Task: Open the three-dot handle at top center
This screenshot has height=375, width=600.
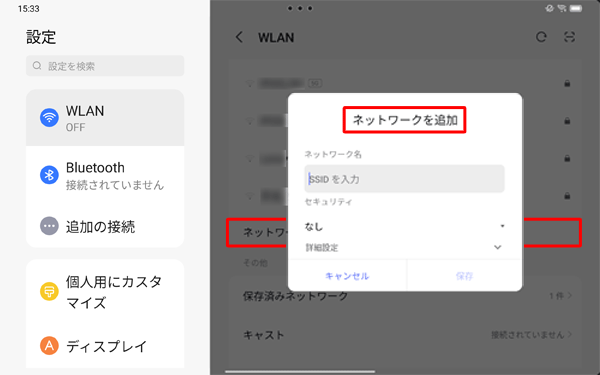Action: (300, 8)
